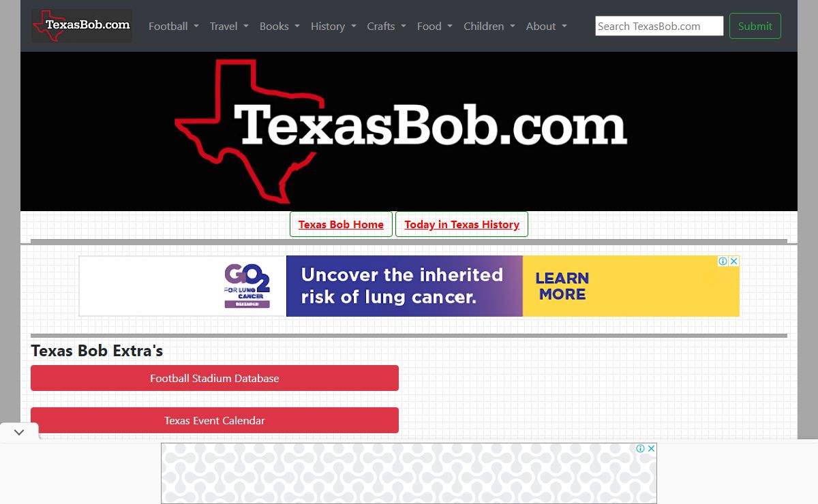The height and width of the screenshot is (504, 818).
Task: Click the green Submit button
Action: click(x=755, y=26)
